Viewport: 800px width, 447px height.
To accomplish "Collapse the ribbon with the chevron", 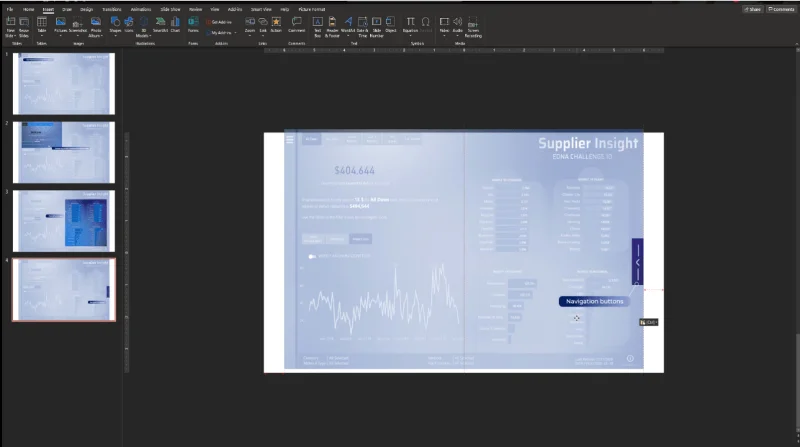I will point(796,44).
